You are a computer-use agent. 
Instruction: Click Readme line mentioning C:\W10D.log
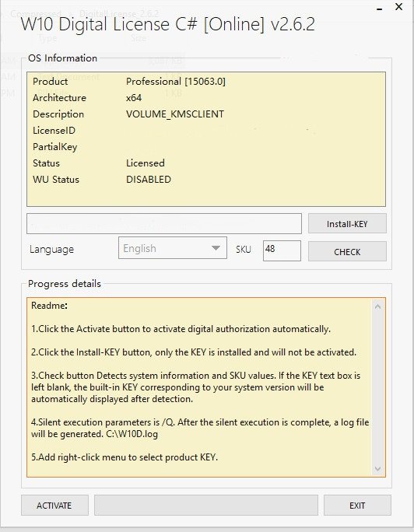(x=200, y=429)
